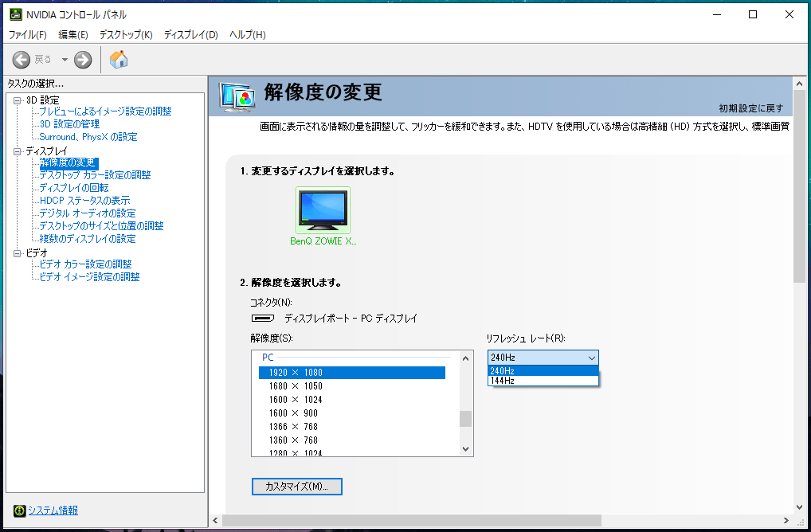This screenshot has height=532, width=811.
Task: Collapse the ビデオ tree node
Action: coord(17,253)
